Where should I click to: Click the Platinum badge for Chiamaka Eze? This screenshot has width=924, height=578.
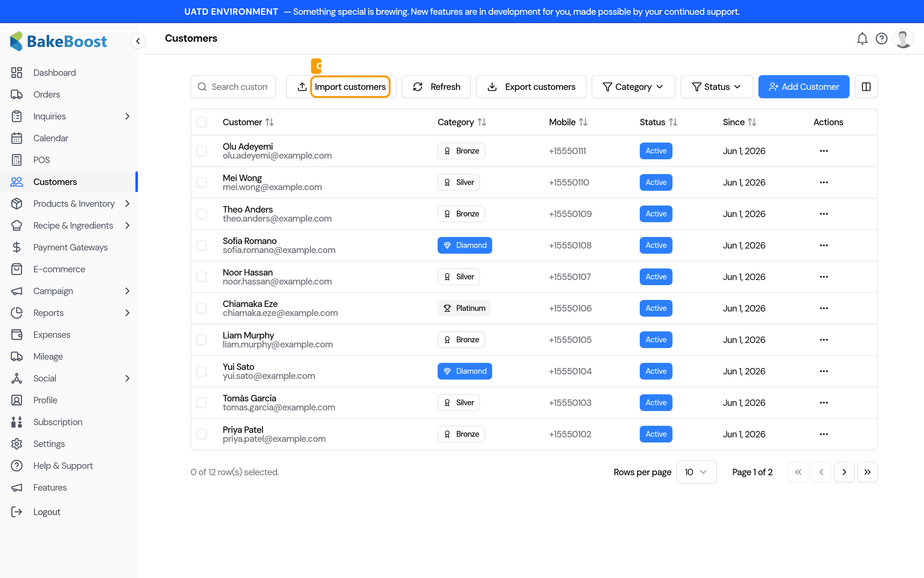464,308
